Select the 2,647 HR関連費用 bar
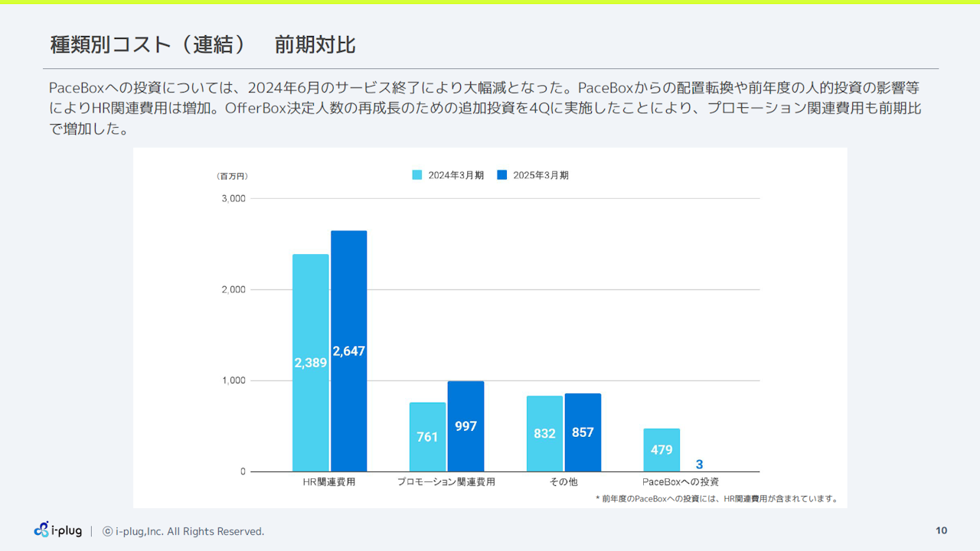Image resolution: width=980 pixels, height=551 pixels. [349, 350]
